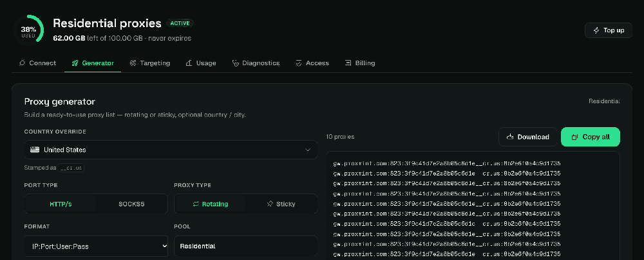Open the Country Override dropdown

(x=171, y=150)
